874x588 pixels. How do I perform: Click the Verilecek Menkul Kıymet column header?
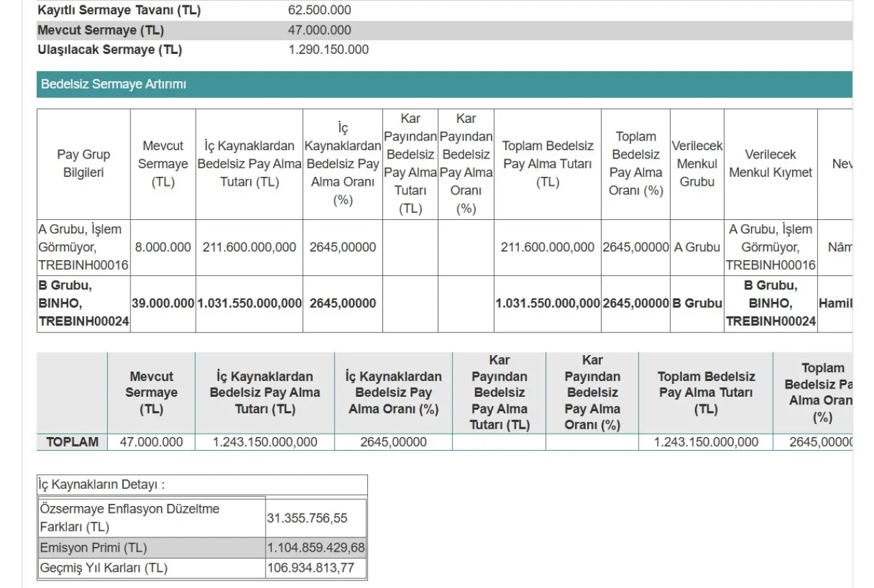pos(770,164)
